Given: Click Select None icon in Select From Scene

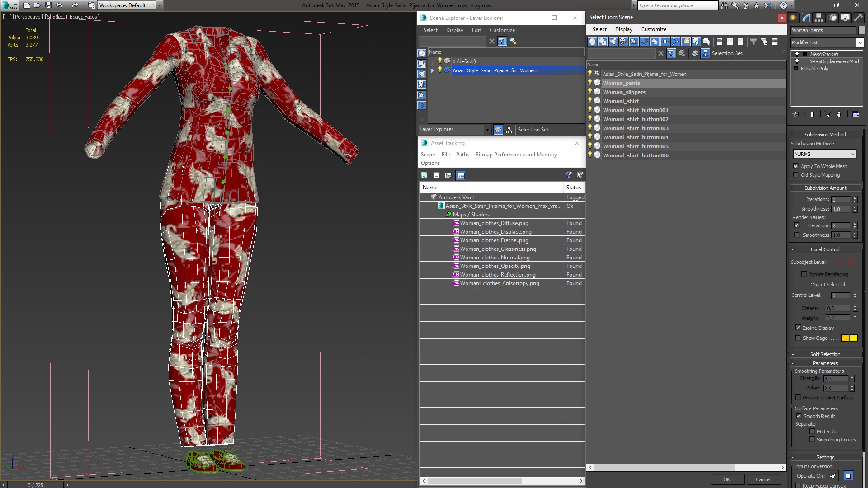Looking at the screenshot, I should (x=730, y=42).
